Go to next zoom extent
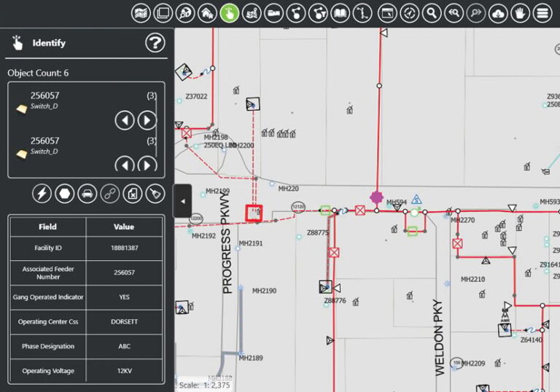560x392 pixels. point(475,13)
